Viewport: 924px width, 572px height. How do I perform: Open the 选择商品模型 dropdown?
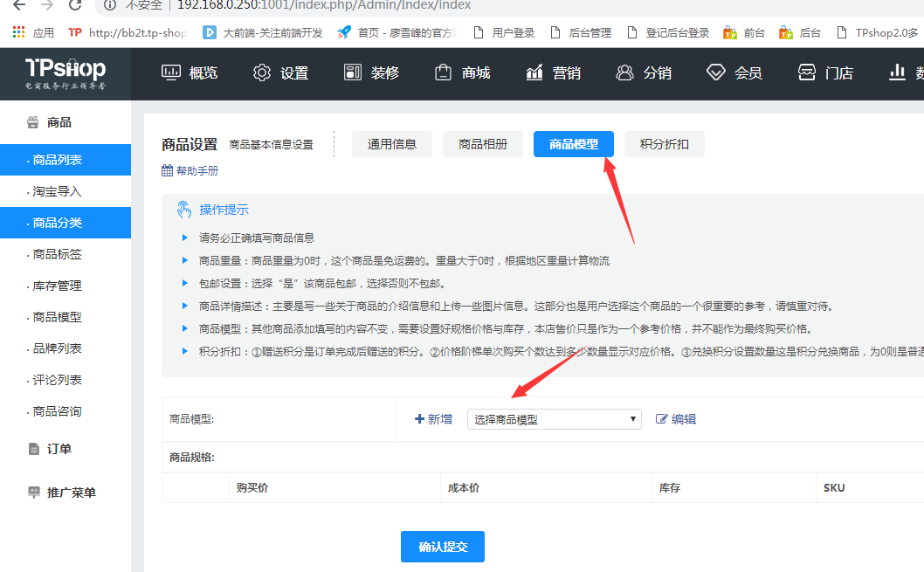(x=554, y=419)
